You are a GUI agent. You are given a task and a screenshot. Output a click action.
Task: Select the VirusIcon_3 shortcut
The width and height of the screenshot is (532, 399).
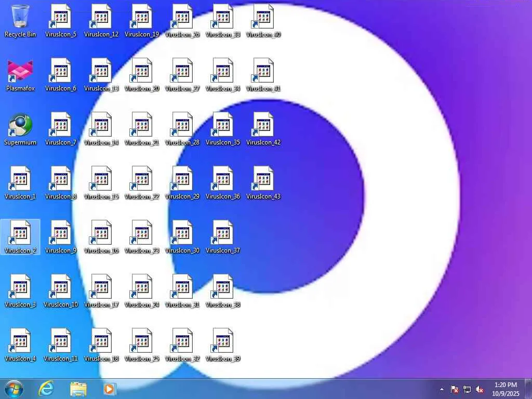pyautogui.click(x=20, y=291)
